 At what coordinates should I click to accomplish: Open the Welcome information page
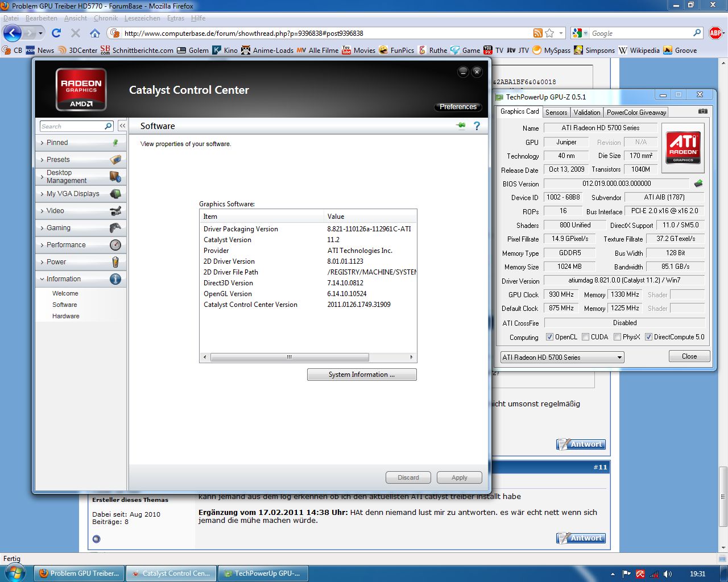pos(65,293)
